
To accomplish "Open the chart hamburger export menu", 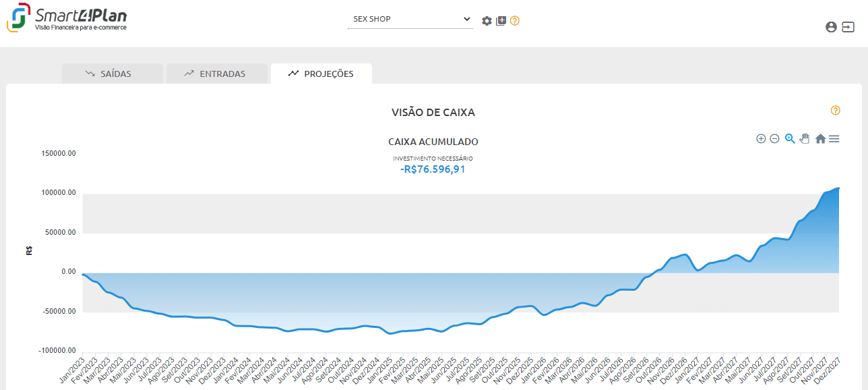I will [x=834, y=139].
